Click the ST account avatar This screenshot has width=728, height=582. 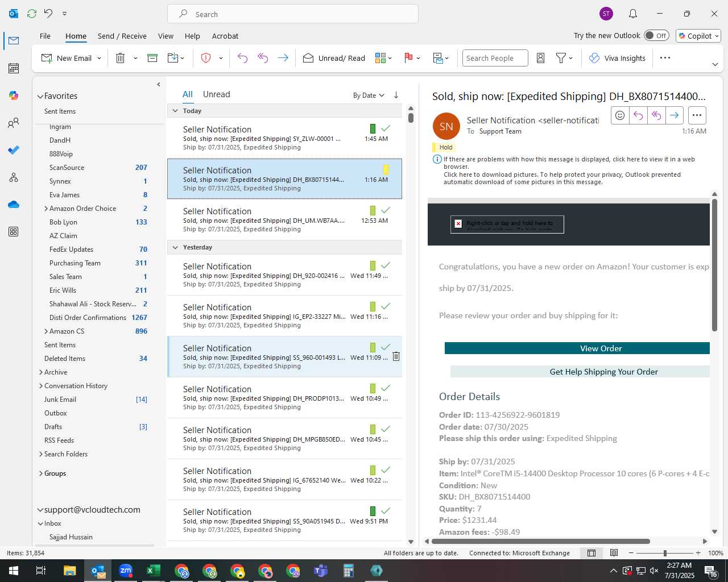(x=606, y=14)
